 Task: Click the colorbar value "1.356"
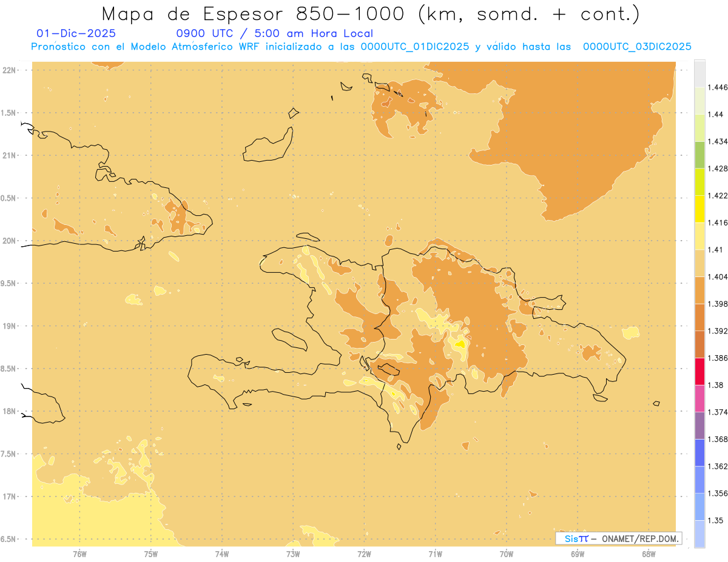click(719, 493)
